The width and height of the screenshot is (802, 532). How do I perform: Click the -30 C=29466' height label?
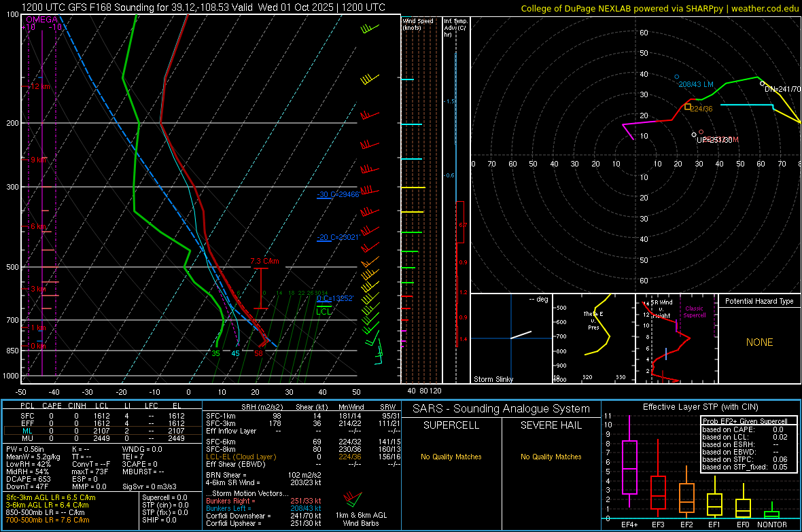[x=338, y=194]
